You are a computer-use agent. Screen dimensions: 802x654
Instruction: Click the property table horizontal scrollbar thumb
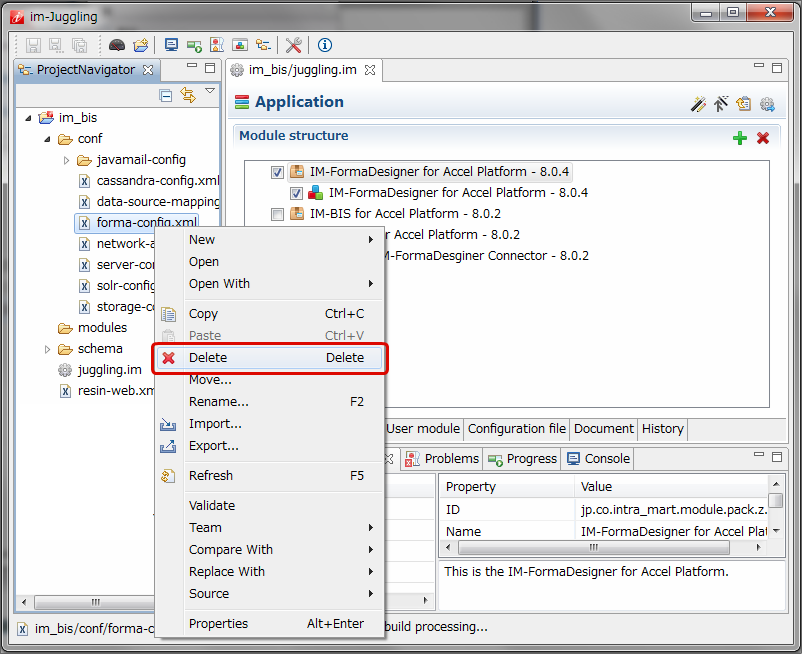(x=593, y=548)
